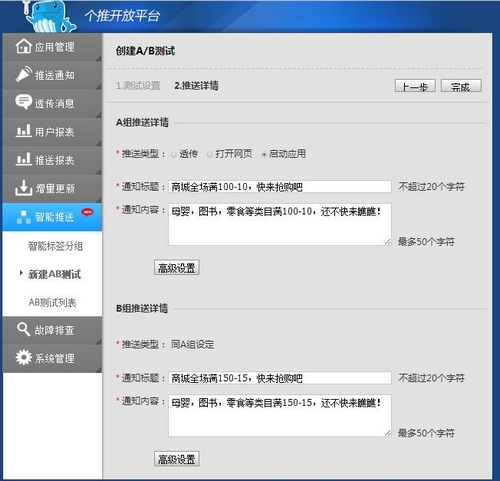The height and width of the screenshot is (481, 500).
Task: Click the speech bubble icon for 透传消息
Action: pyautogui.click(x=23, y=102)
